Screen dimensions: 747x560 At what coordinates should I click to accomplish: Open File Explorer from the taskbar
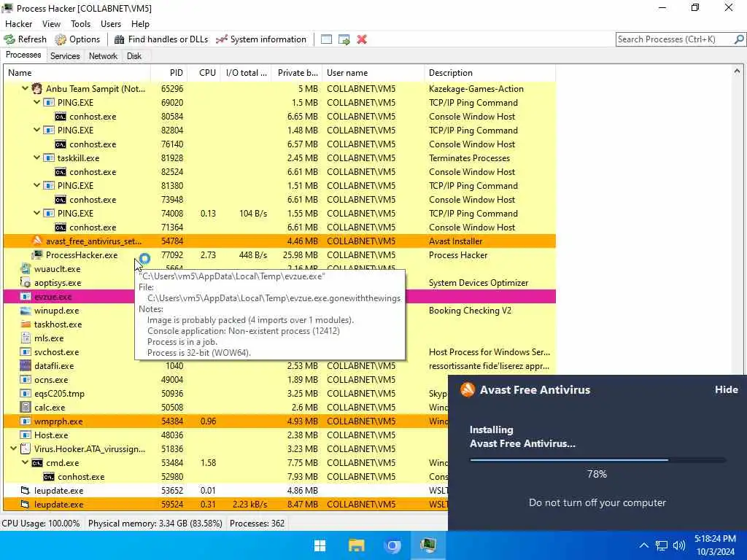(356, 545)
